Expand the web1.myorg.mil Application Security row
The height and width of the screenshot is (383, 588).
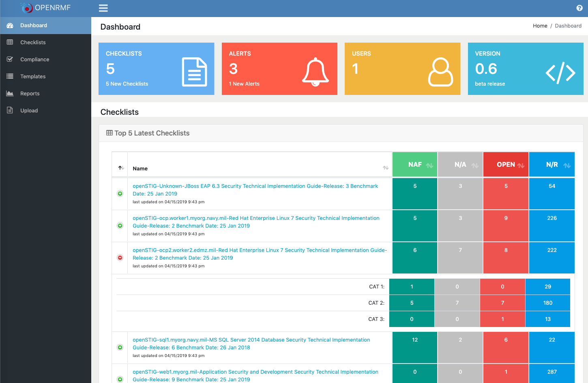click(x=120, y=379)
